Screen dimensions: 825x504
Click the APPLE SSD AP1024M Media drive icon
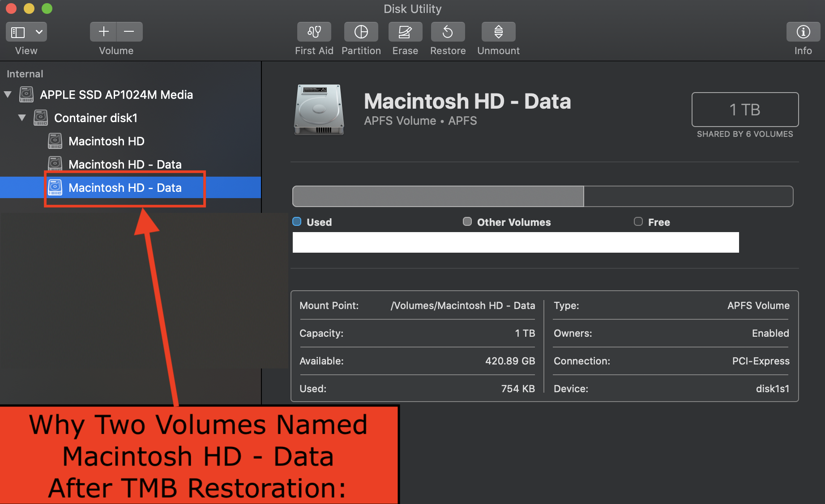click(x=26, y=94)
